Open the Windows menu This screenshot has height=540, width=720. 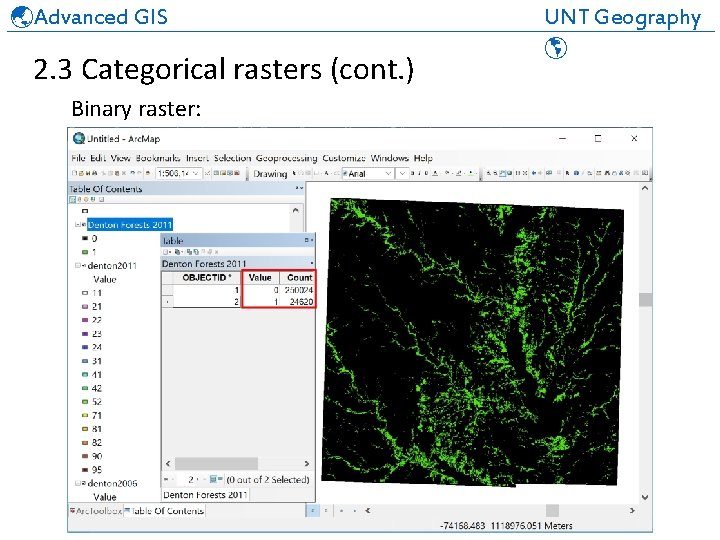pos(389,158)
